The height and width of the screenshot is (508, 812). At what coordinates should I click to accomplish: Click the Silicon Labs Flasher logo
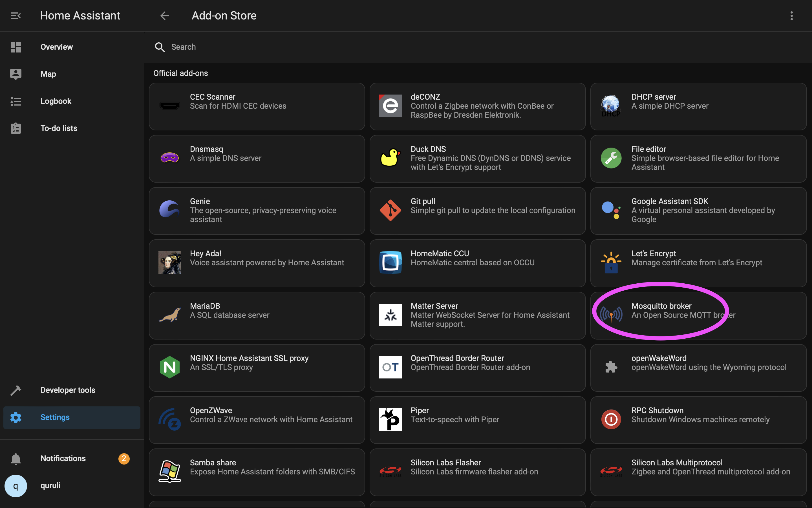[390, 472]
